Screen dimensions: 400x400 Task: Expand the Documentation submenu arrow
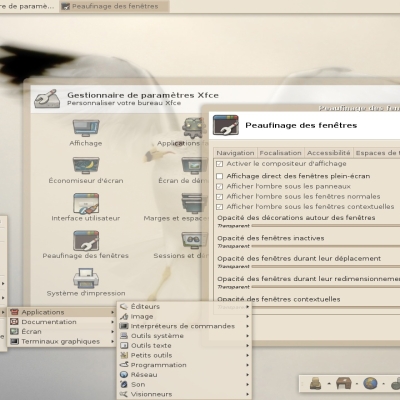(113, 322)
